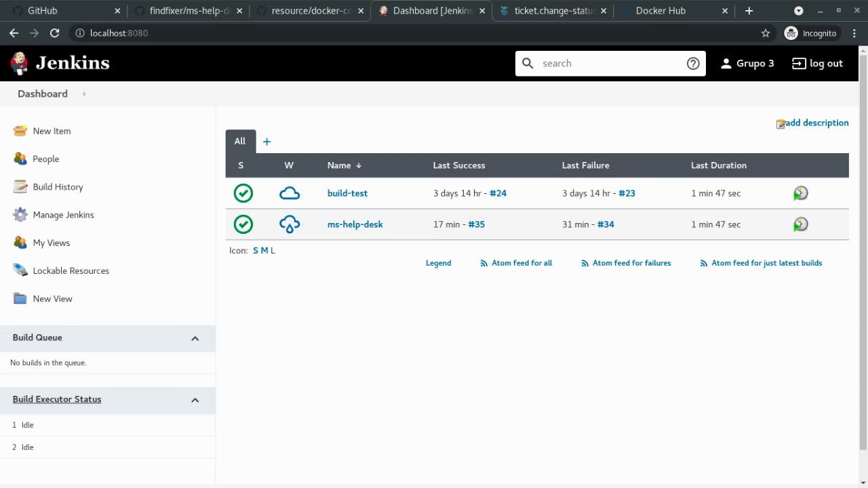868x488 pixels.
Task: Close the Docker Hub browser tab
Action: pos(725,11)
